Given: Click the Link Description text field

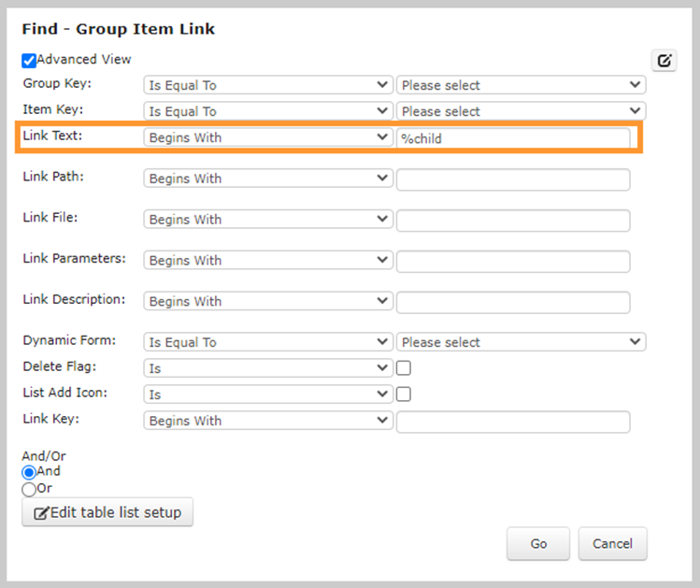Looking at the screenshot, I should 513,302.
